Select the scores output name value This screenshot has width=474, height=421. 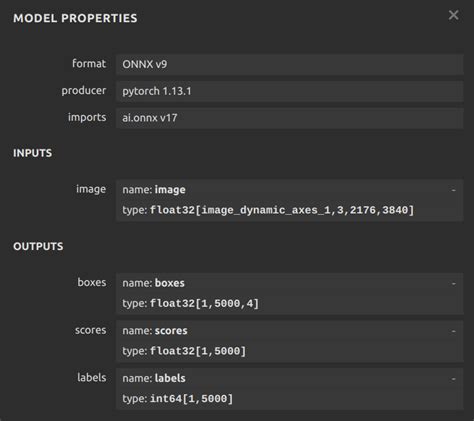(x=171, y=331)
